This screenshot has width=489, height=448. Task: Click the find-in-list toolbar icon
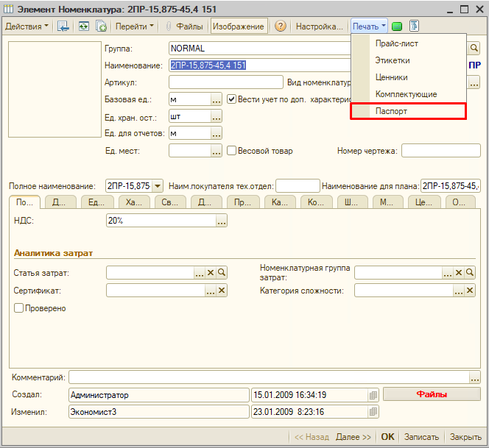(63, 26)
